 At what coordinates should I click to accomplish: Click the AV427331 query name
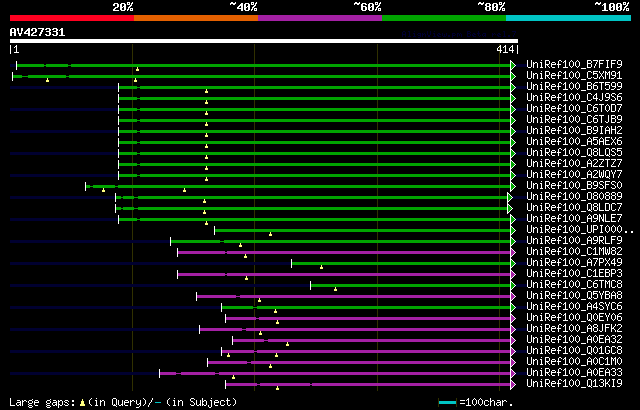click(37, 32)
